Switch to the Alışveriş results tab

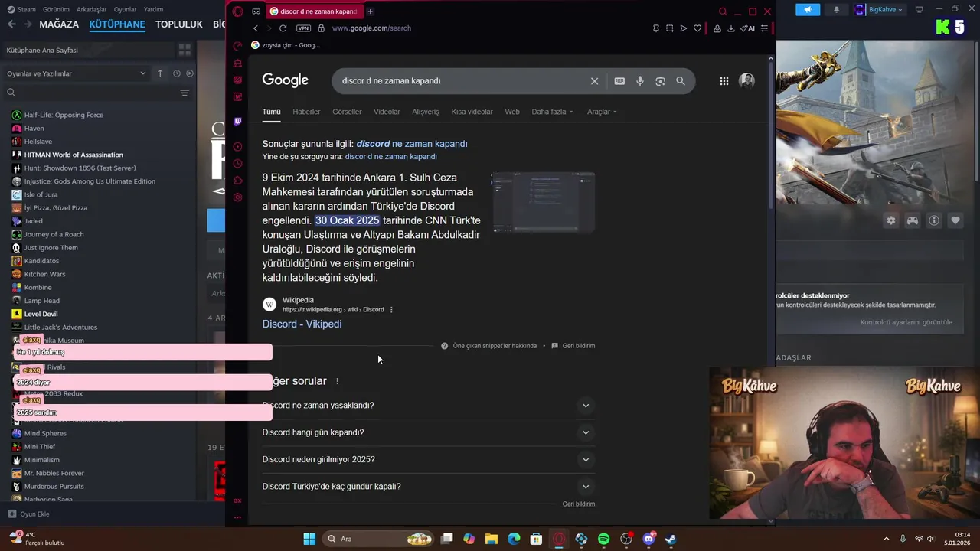pos(426,112)
